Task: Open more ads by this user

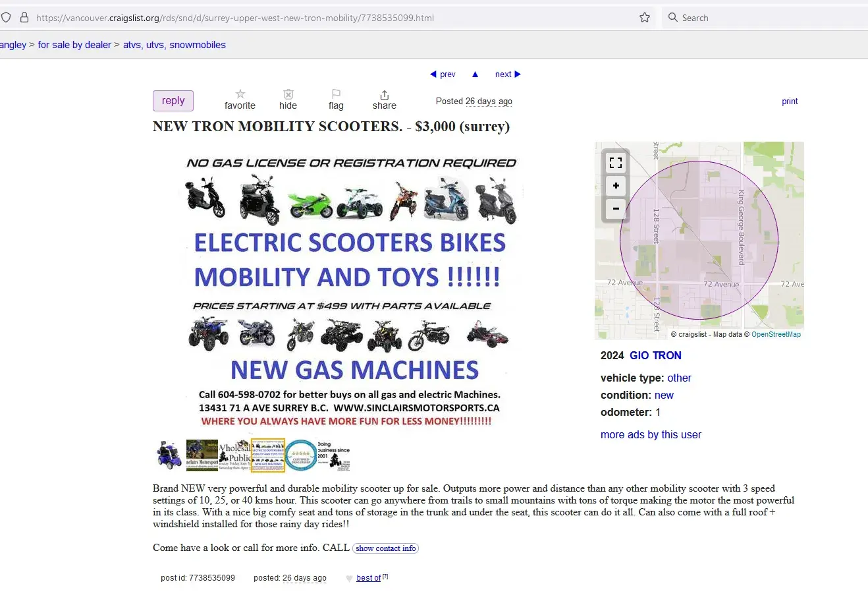Action: [x=651, y=434]
